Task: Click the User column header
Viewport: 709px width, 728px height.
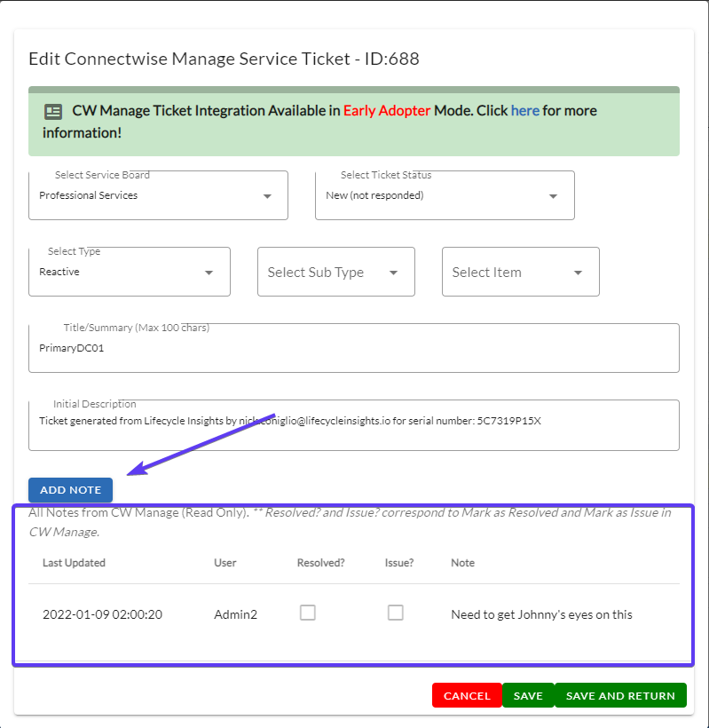Action: (225, 563)
